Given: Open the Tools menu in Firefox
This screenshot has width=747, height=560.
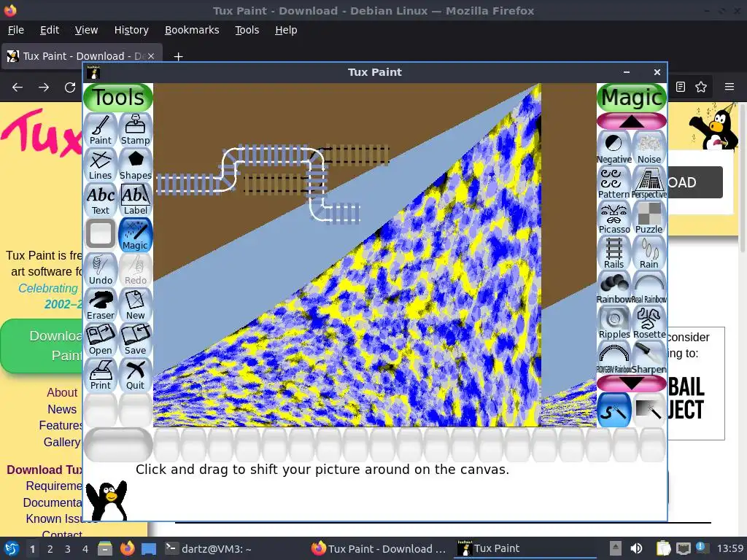Looking at the screenshot, I should pos(247,30).
